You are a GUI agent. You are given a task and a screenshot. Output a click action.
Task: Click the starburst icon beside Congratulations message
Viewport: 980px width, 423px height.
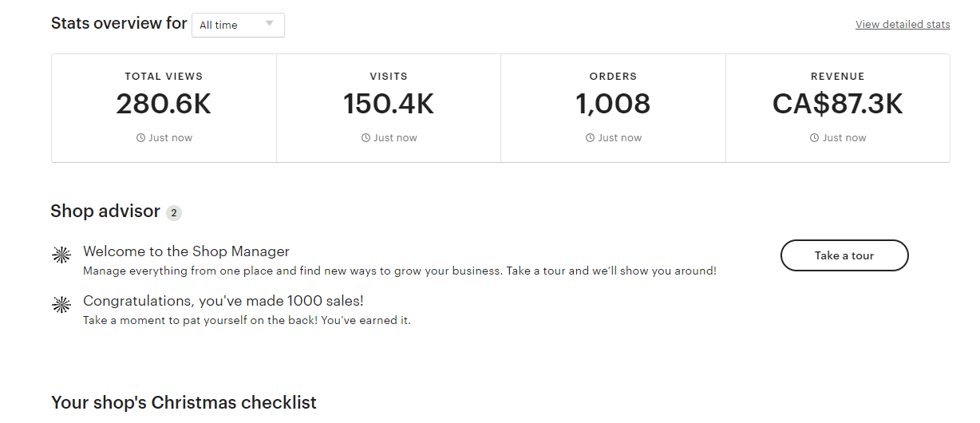point(61,304)
